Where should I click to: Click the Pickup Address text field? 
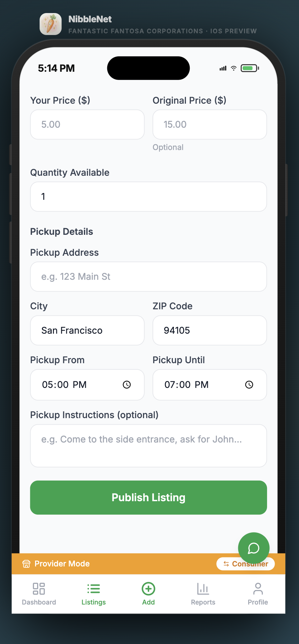148,277
